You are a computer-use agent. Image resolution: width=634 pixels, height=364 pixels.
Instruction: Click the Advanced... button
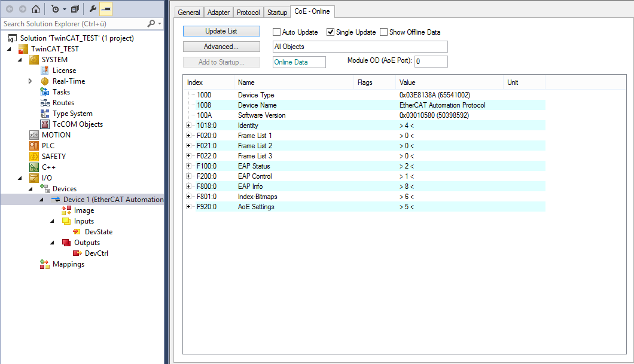tap(221, 47)
